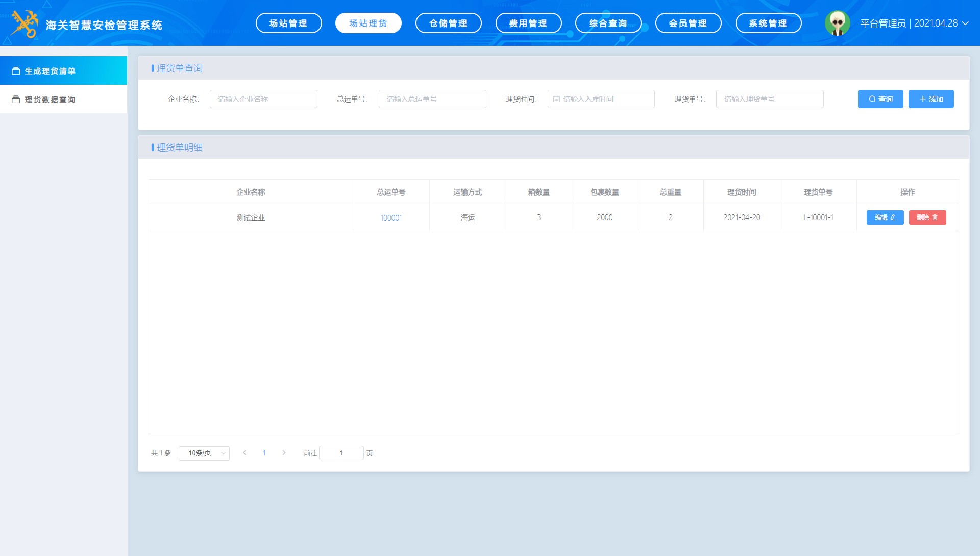The height and width of the screenshot is (556, 980).
Task: Click the customs logo icon
Action: (24, 23)
